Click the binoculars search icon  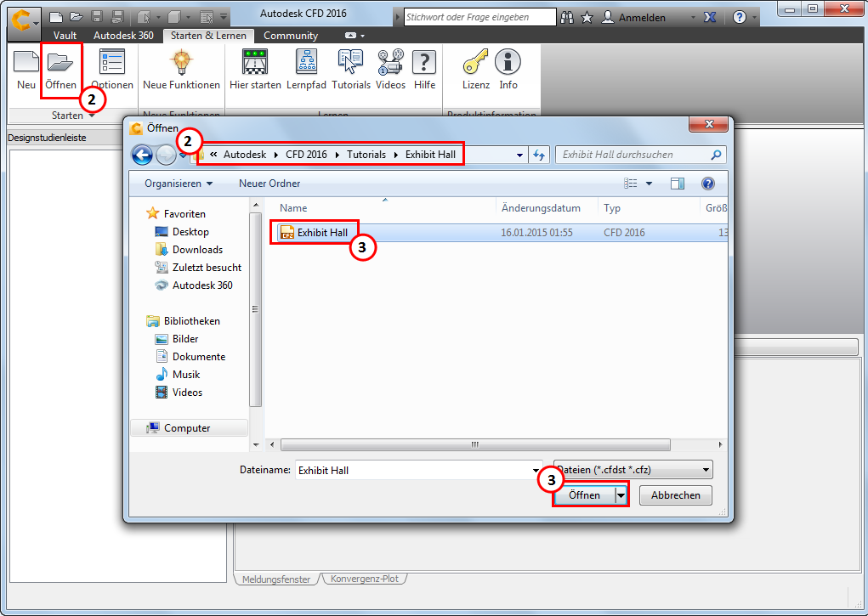[x=567, y=17]
